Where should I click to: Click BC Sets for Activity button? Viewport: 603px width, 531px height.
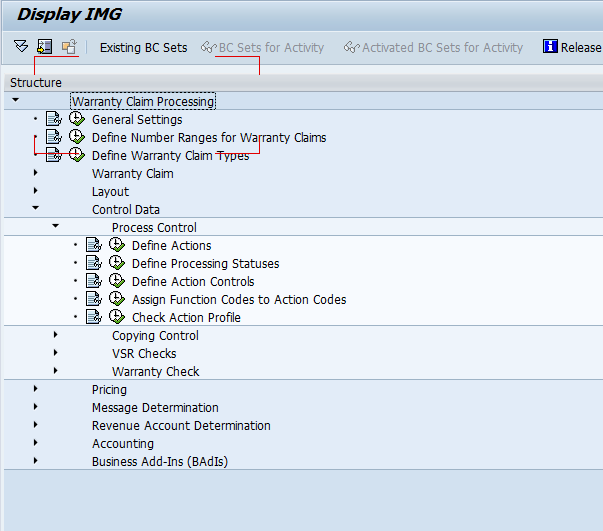(262, 48)
